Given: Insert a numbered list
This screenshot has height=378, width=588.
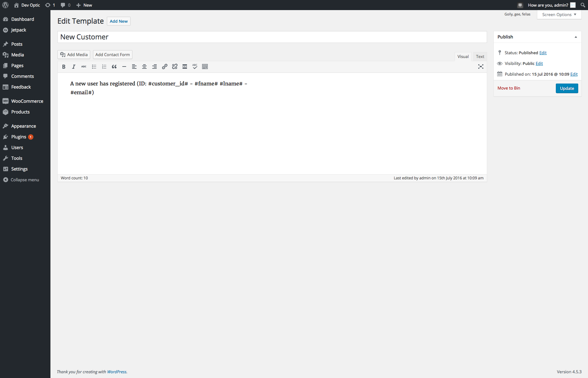Looking at the screenshot, I should (x=104, y=67).
